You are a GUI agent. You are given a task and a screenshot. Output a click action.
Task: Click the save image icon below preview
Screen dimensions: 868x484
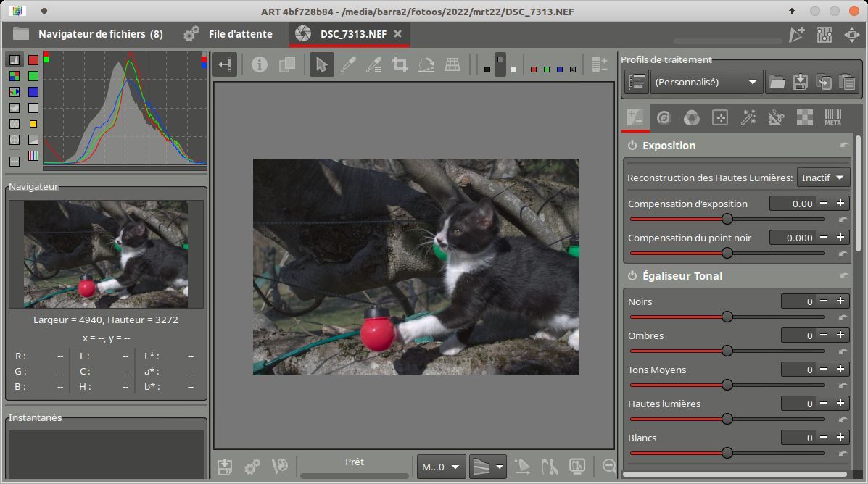(225, 467)
